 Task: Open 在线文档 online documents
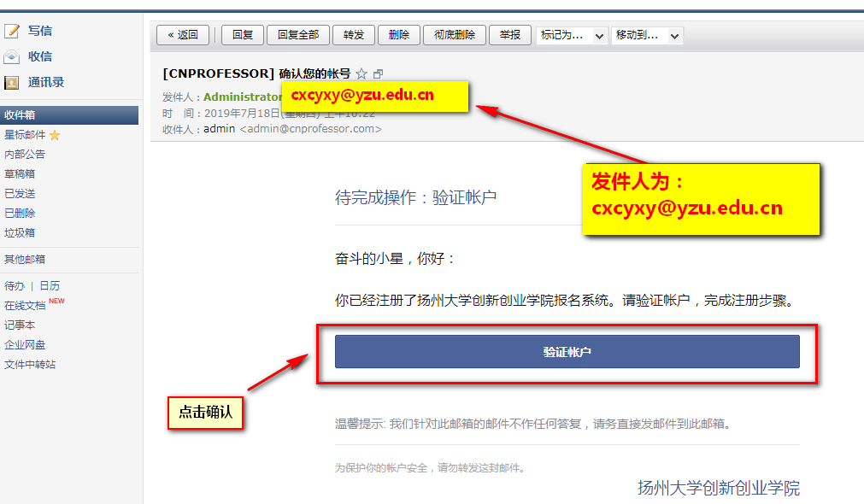[x=25, y=306]
